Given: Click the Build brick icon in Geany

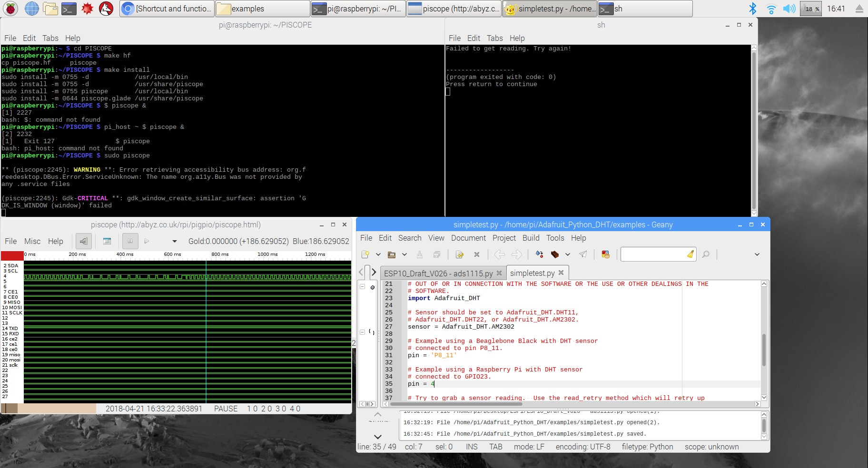Looking at the screenshot, I should (x=555, y=254).
